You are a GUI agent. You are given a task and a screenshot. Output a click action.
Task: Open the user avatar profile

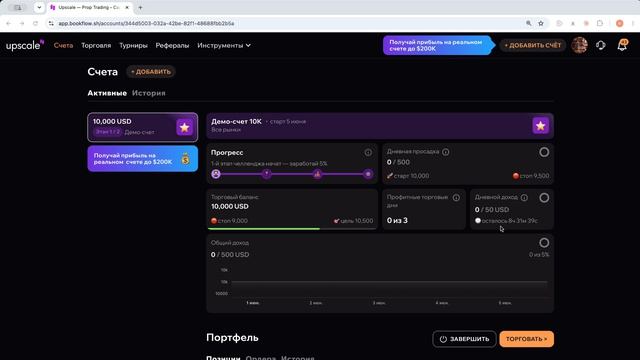click(x=580, y=45)
